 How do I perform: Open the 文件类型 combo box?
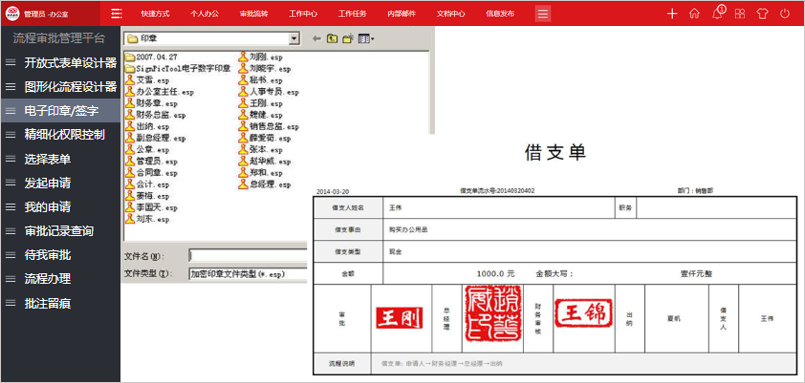coord(248,274)
